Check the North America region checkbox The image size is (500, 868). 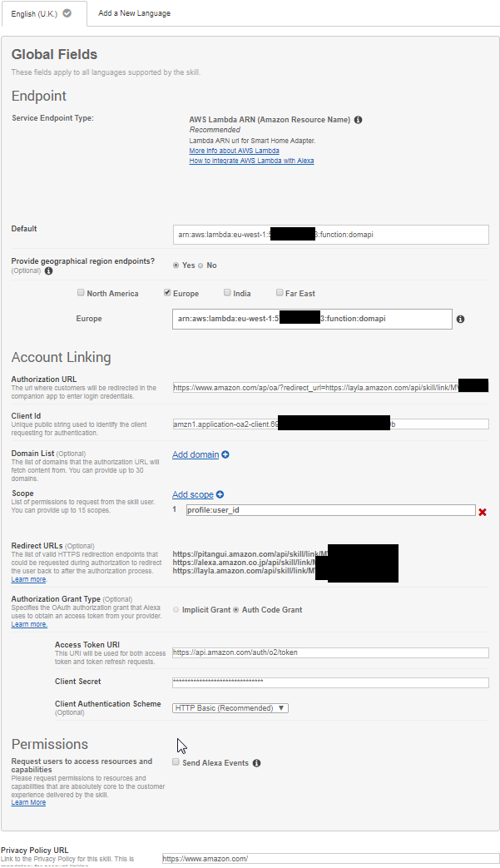click(81, 292)
